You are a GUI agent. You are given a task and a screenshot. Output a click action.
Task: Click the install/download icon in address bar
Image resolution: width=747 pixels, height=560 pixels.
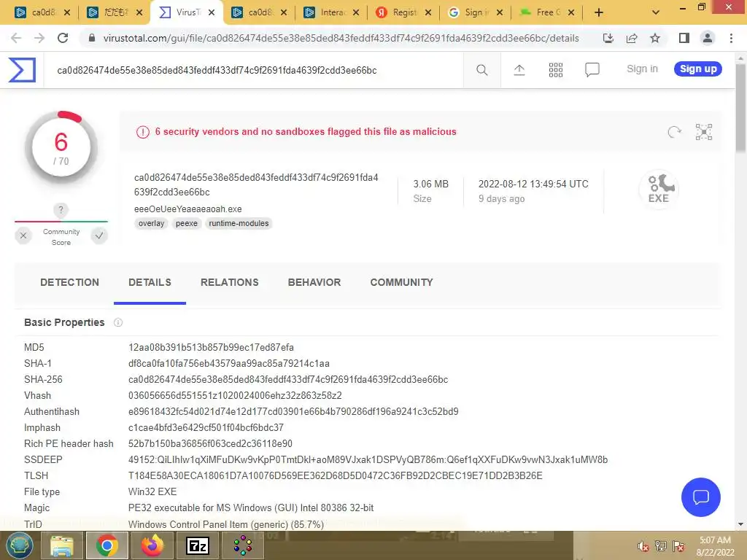pos(608,38)
